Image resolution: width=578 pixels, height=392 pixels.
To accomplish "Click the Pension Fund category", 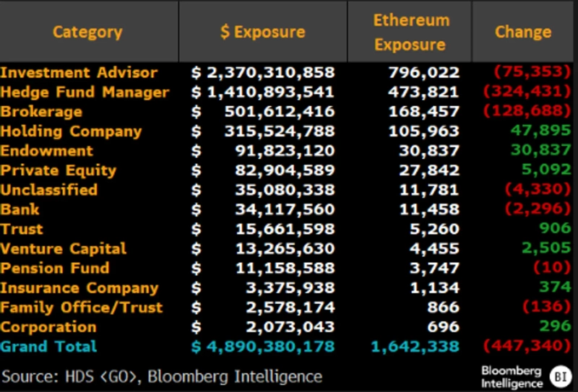I will tap(55, 268).
